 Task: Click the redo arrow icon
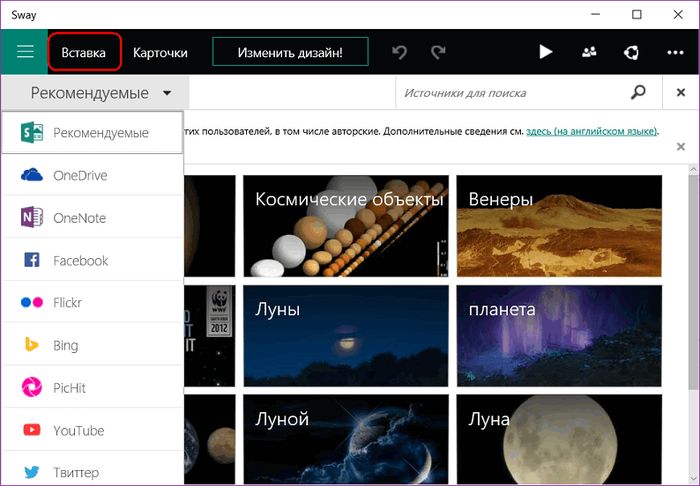tap(438, 52)
